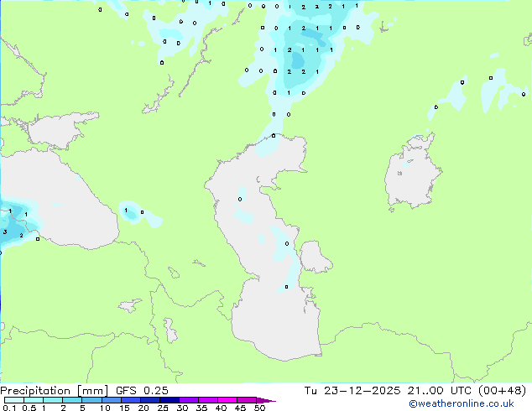Click the legend label '25'
Screen dimensions: 532x411
163,408
